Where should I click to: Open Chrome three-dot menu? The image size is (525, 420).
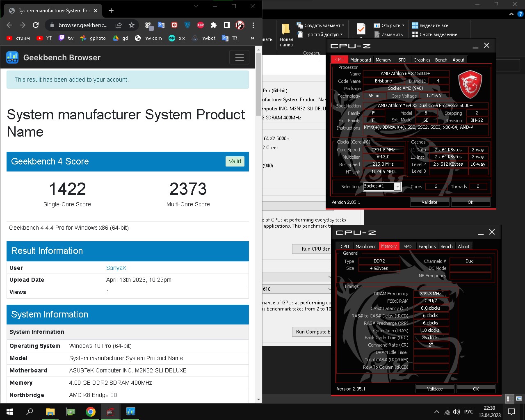(253, 25)
